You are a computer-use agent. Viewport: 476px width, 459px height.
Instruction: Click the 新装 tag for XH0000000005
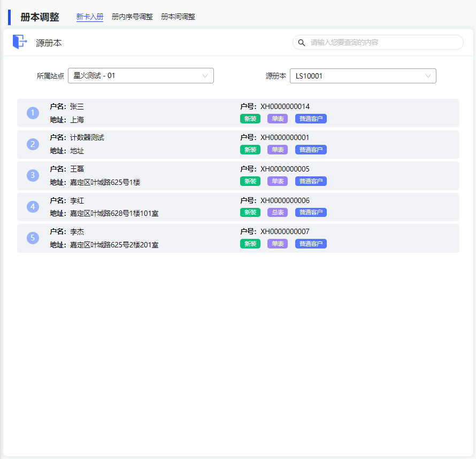(x=250, y=181)
